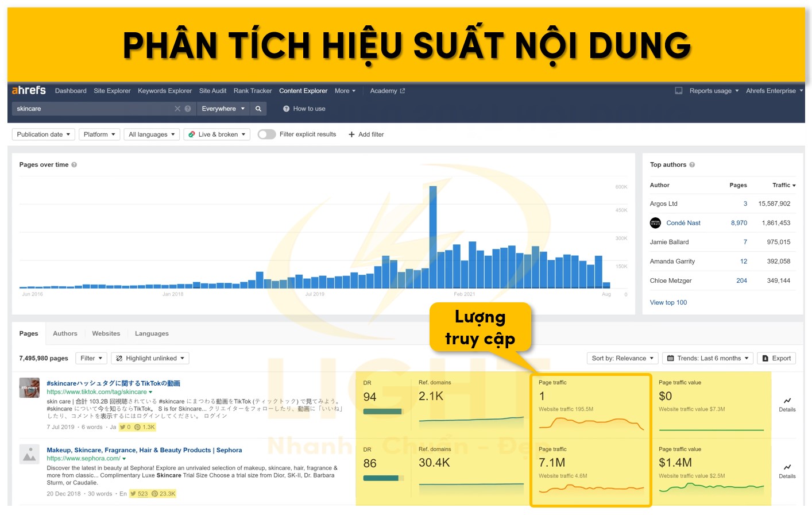Open Sort by: Relevance dropdown

[622, 358]
